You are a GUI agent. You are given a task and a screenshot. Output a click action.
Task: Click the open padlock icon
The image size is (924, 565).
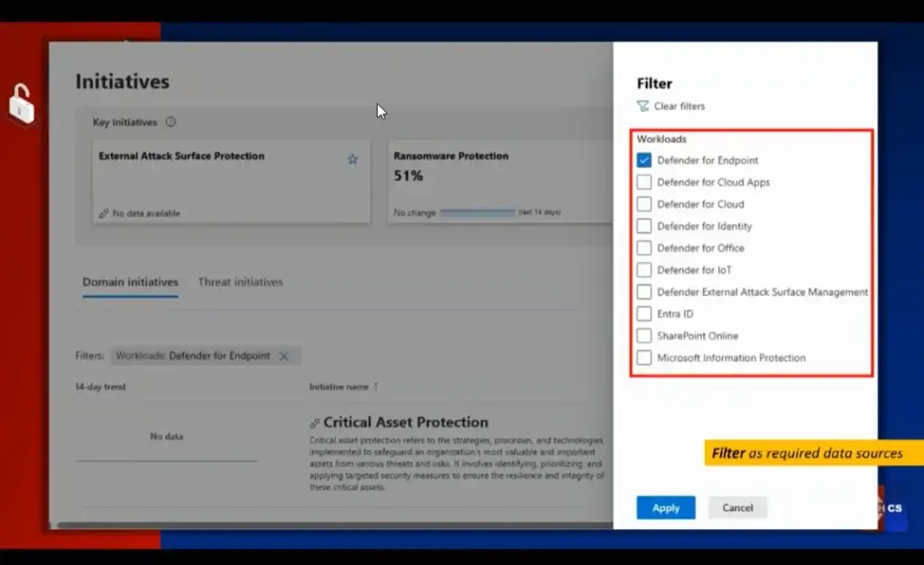[x=22, y=104]
